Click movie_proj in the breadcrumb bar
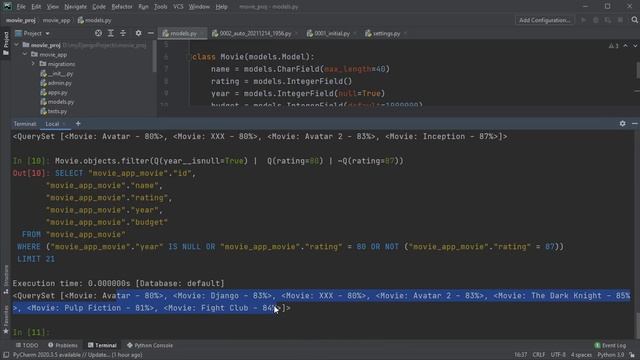Screen dimensions: 640x360 click(20, 20)
